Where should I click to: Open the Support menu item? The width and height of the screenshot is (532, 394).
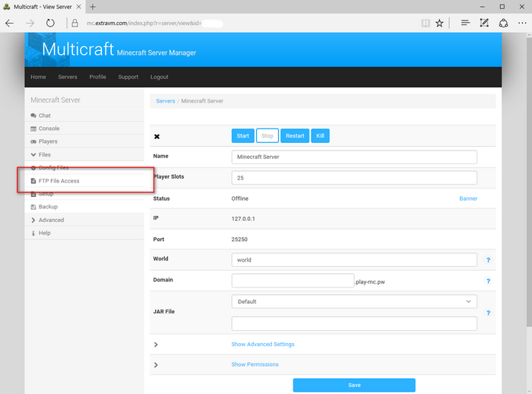click(128, 77)
